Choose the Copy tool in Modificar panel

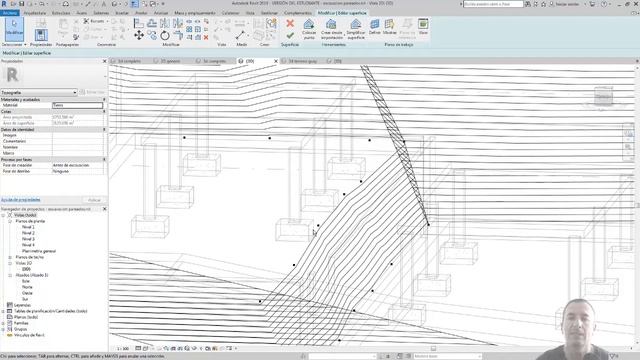(x=152, y=36)
